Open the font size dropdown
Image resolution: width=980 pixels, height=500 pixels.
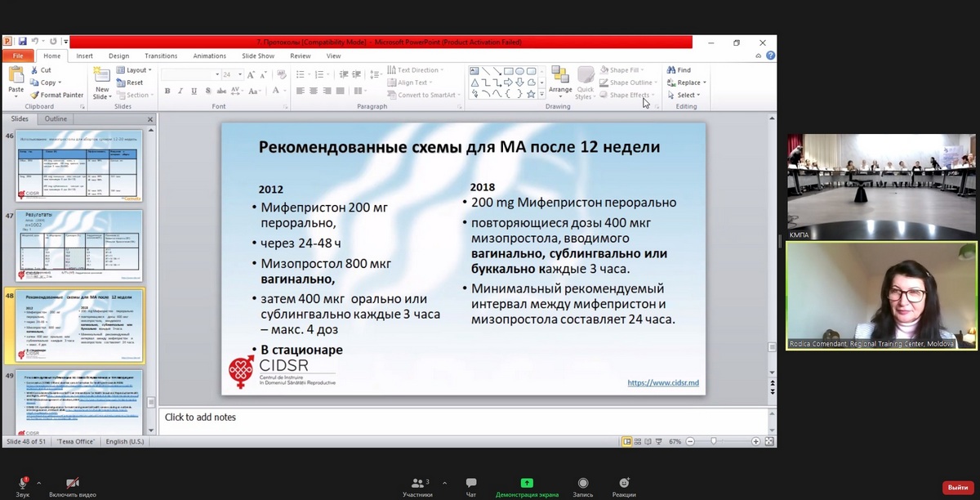coord(238,74)
